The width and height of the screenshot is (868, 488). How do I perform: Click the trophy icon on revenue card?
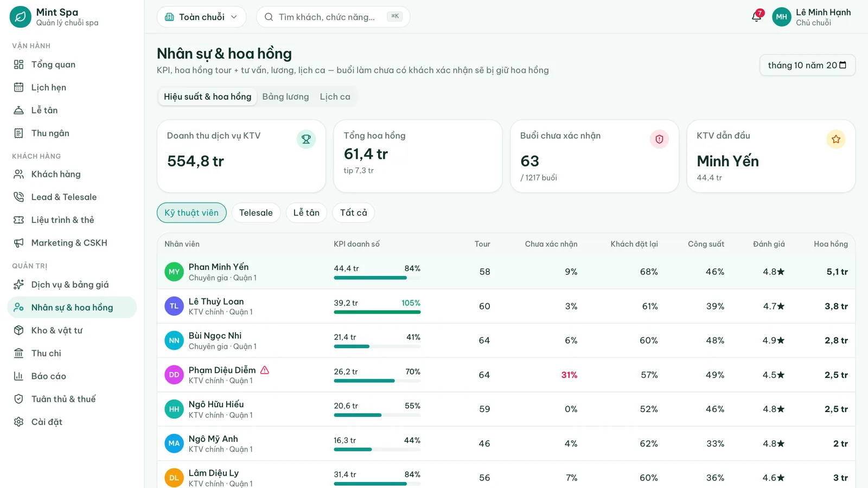coord(306,139)
